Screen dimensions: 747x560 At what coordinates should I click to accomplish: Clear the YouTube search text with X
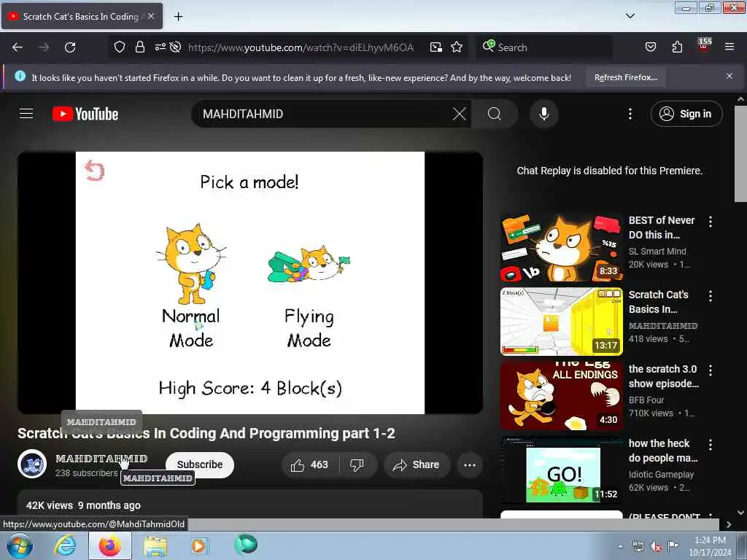[460, 114]
